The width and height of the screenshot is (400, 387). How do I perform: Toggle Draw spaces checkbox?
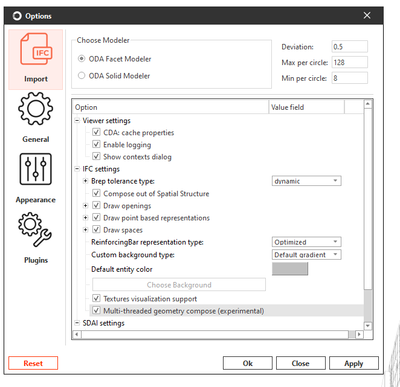pos(96,230)
